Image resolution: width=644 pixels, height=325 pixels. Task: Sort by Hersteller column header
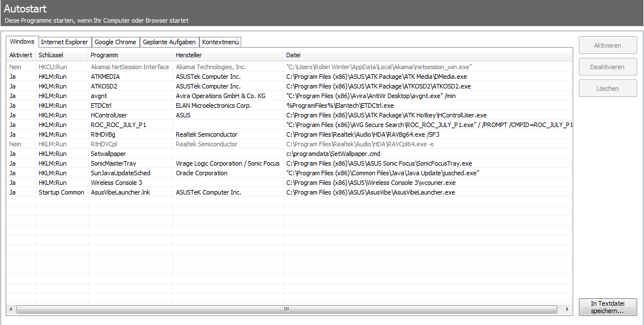coord(228,54)
